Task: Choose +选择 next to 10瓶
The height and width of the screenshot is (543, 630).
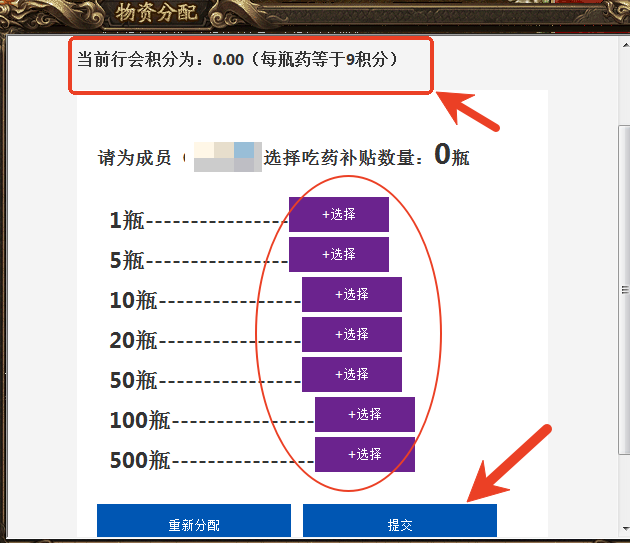Action: tap(351, 294)
